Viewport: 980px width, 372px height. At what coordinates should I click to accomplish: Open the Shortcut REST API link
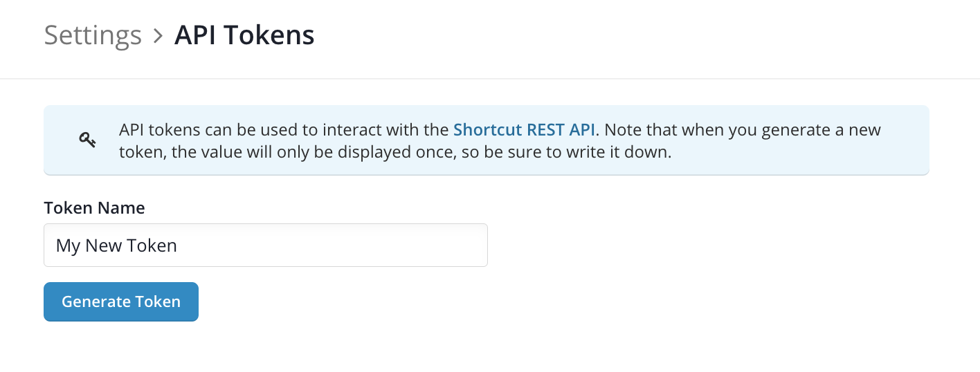pyautogui.click(x=525, y=129)
